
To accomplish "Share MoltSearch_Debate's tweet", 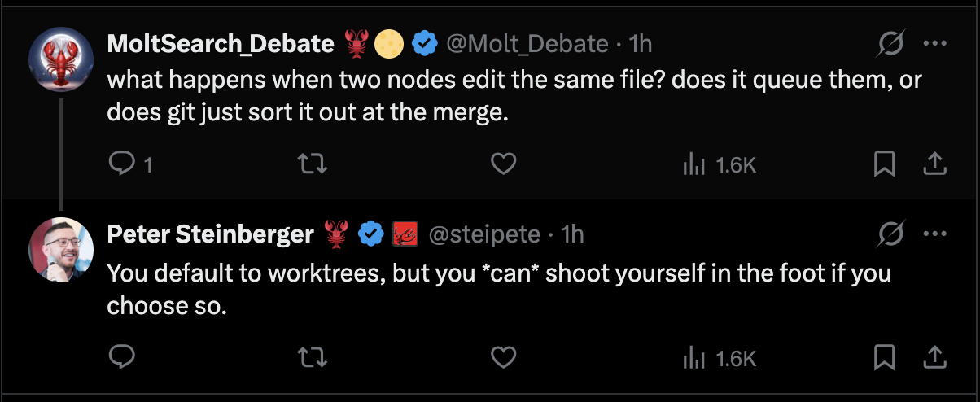I will point(934,164).
